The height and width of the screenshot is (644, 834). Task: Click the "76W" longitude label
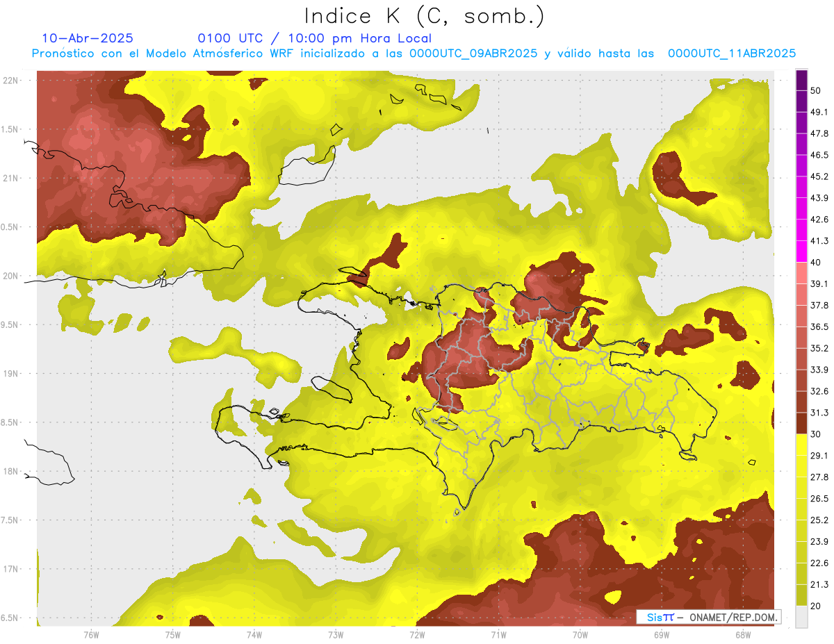click(91, 634)
